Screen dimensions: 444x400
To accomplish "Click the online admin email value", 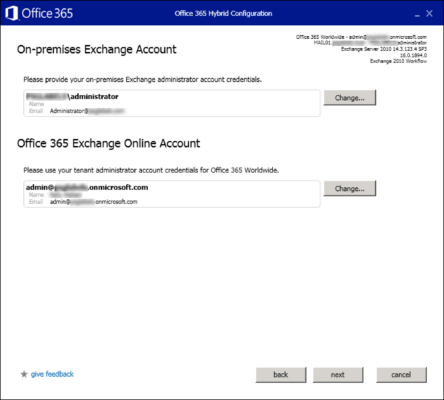I will 94,202.
